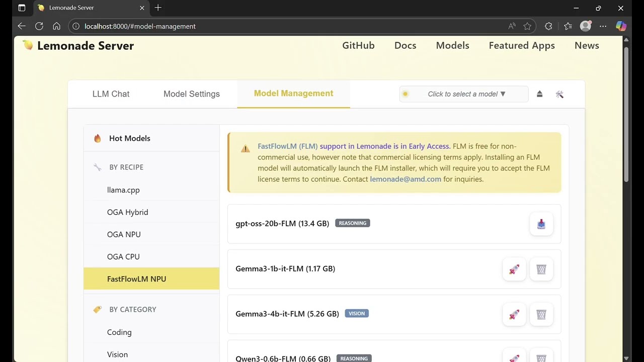Click the Lemonade Server title
The image size is (644, 362).
86,45
